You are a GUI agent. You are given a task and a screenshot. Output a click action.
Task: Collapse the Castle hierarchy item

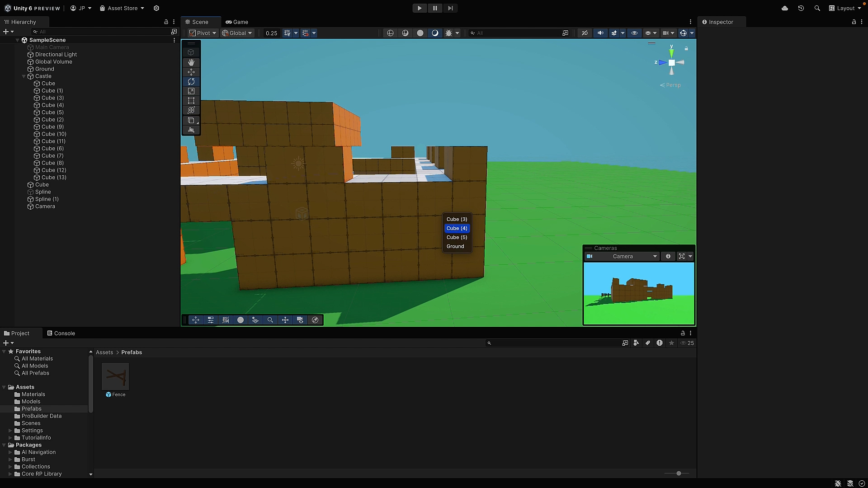point(24,76)
